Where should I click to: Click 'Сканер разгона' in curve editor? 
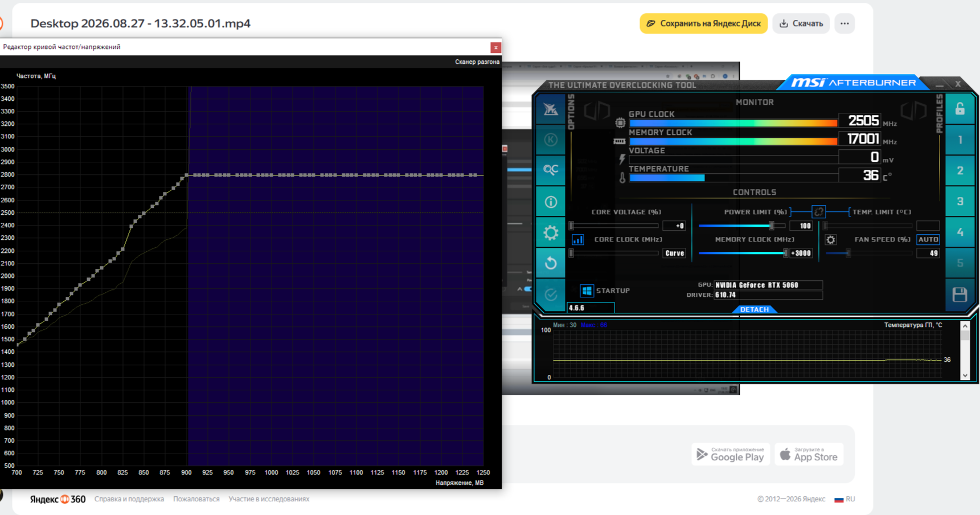[x=477, y=62]
